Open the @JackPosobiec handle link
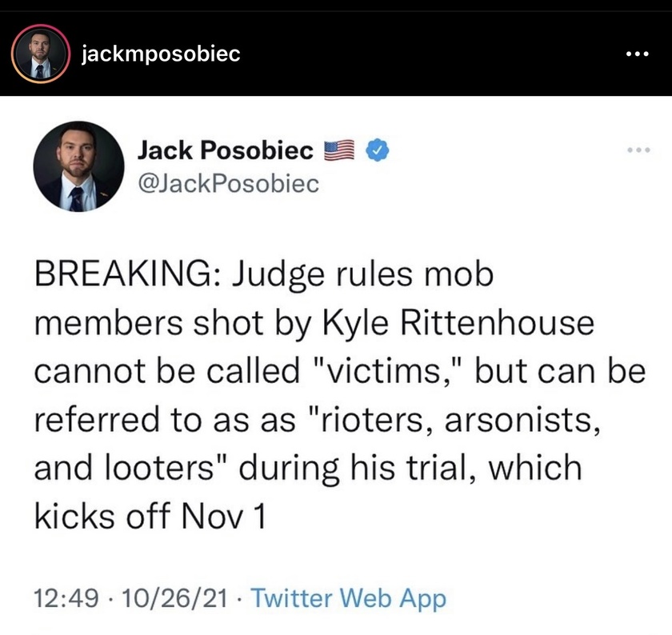The image size is (672, 635). [x=229, y=183]
